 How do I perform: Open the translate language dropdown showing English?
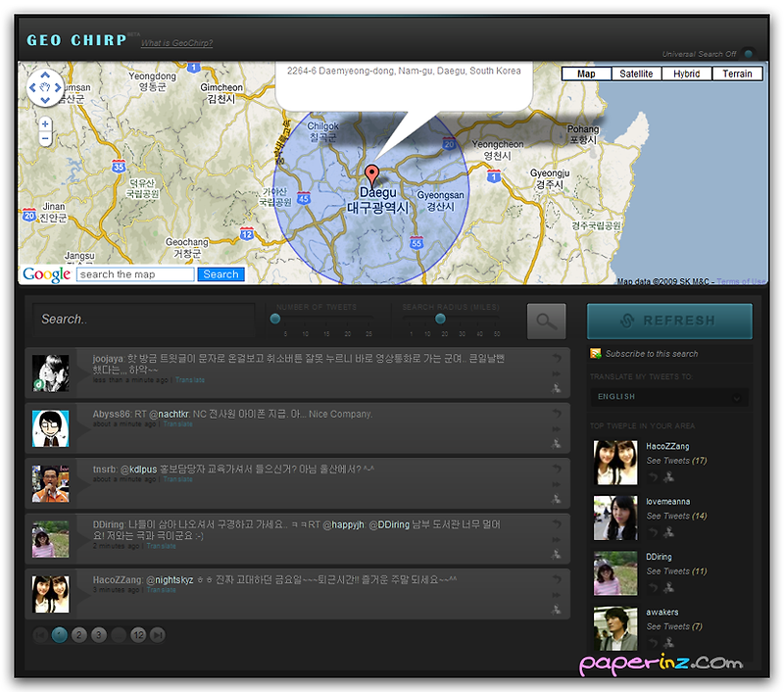coord(669,397)
